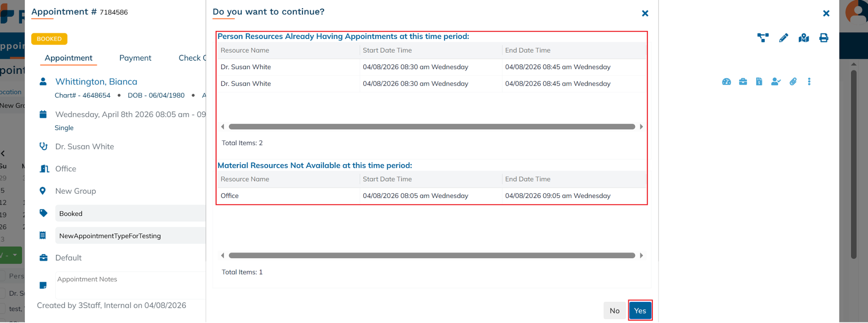868x323 pixels.
Task: Click the dollar invoice document icon
Action: [x=759, y=82]
